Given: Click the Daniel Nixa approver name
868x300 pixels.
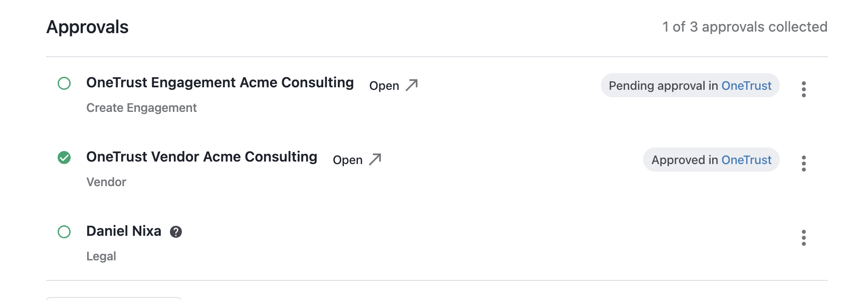Looking at the screenshot, I should pyautogui.click(x=124, y=231).
